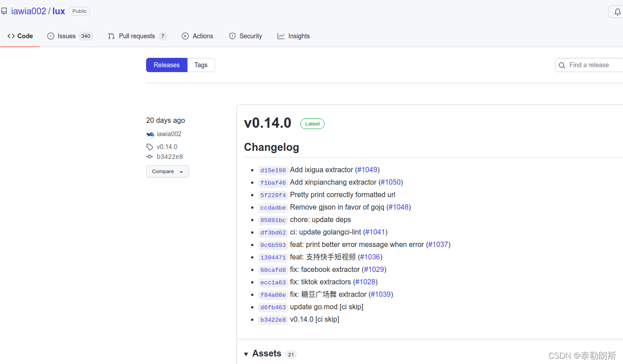
Task: Open commit 5f228f4
Action: [x=273, y=195]
